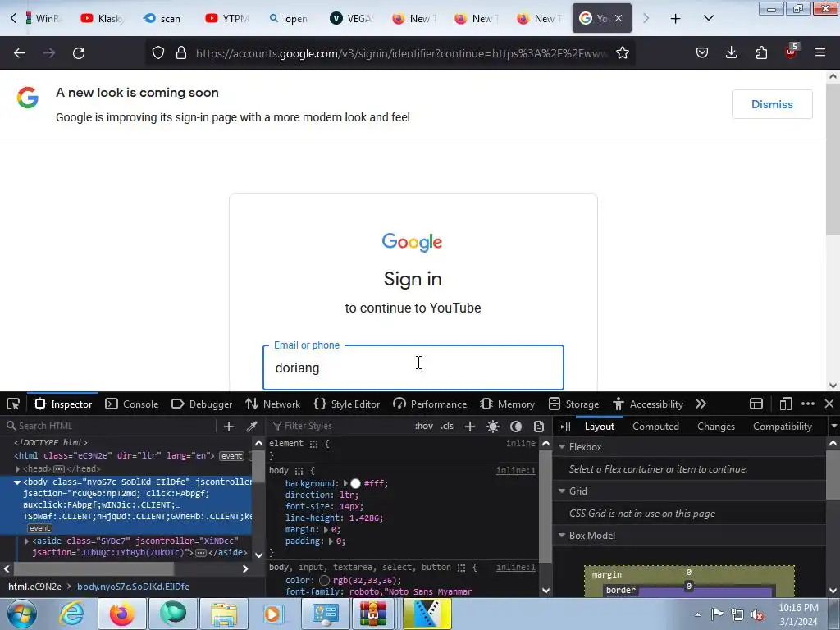Toggle Responsive Design Mode icon
This screenshot has height=630, width=840.
tap(786, 404)
